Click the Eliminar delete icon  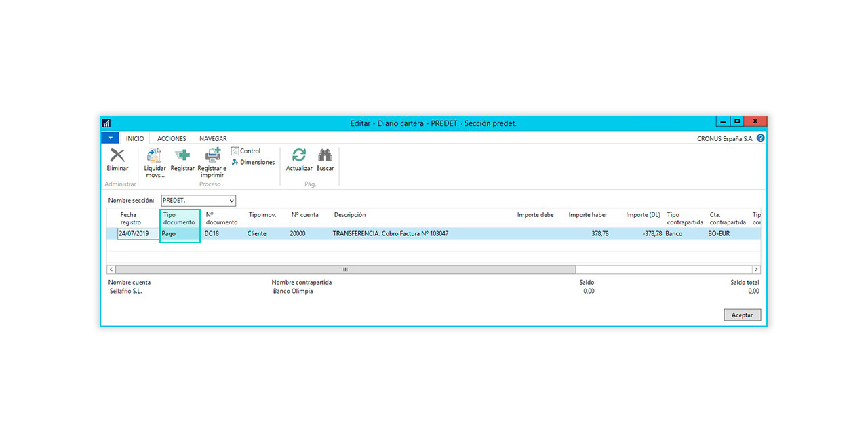tap(117, 156)
